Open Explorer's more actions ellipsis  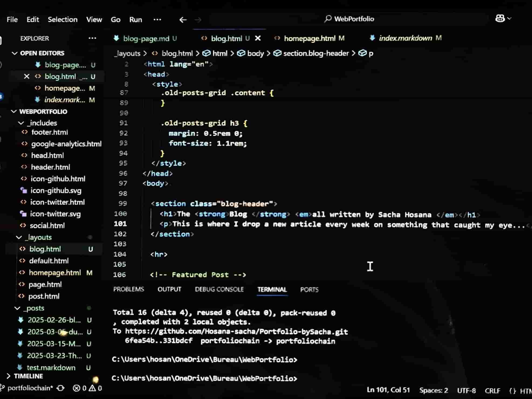(x=92, y=38)
